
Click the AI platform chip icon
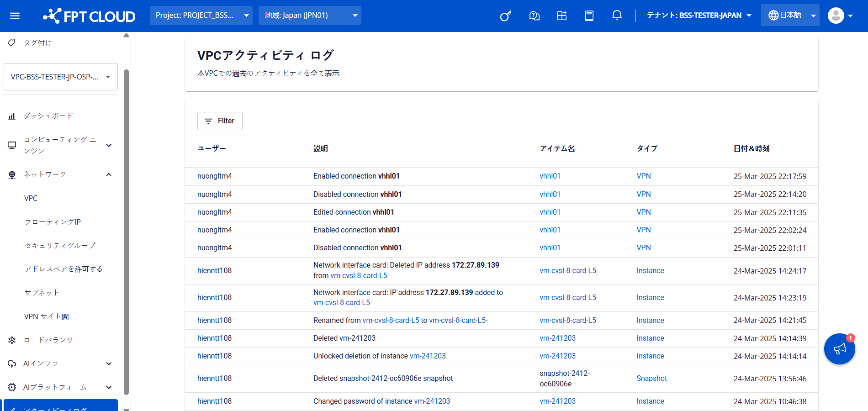click(12, 387)
